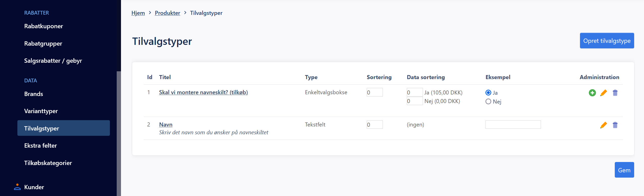Open Tilvalgstyper in the sidebar
The width and height of the screenshot is (644, 196).
pos(64,128)
